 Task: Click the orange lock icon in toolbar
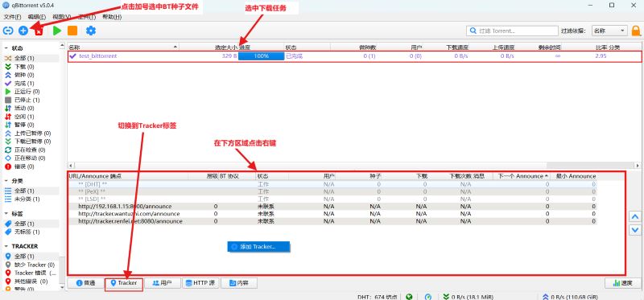[x=636, y=31]
